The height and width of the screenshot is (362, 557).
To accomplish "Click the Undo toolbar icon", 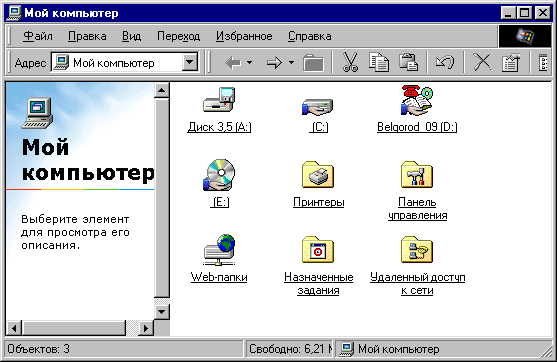I will click(445, 63).
